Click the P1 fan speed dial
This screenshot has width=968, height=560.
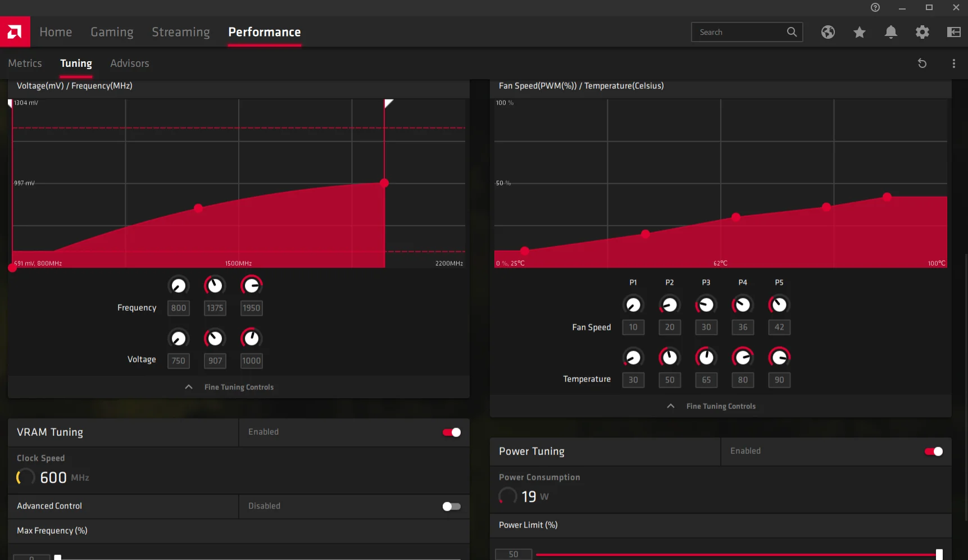[x=633, y=305]
